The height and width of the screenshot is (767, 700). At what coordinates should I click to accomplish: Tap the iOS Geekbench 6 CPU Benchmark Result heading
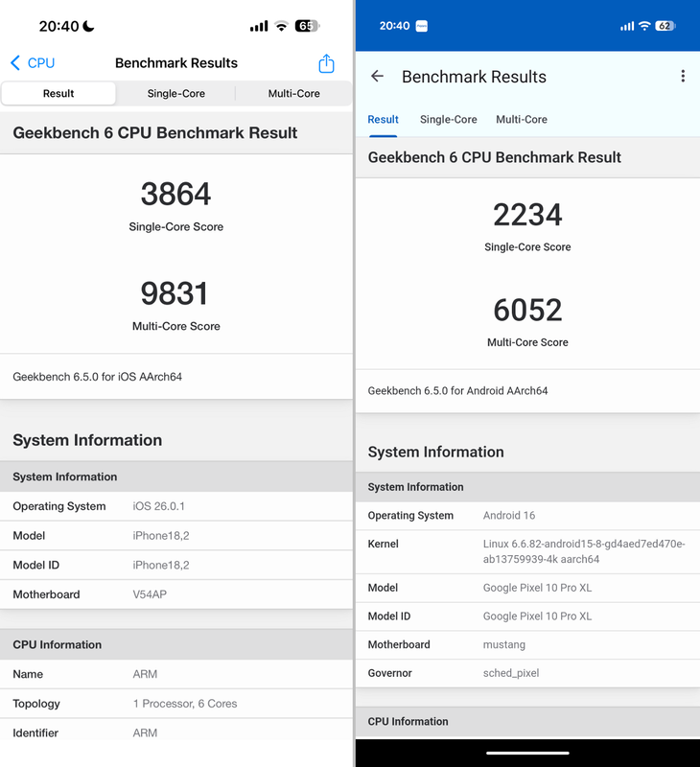point(155,133)
